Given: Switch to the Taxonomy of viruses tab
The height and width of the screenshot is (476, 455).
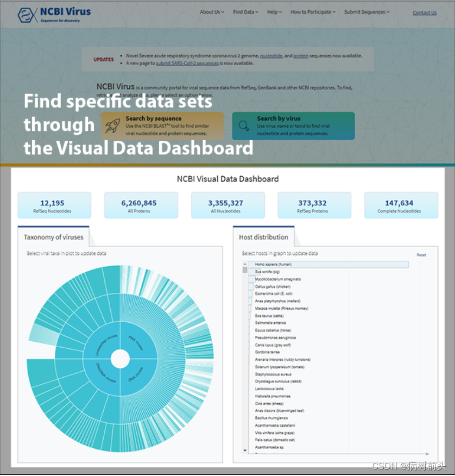Looking at the screenshot, I should tap(53, 237).
